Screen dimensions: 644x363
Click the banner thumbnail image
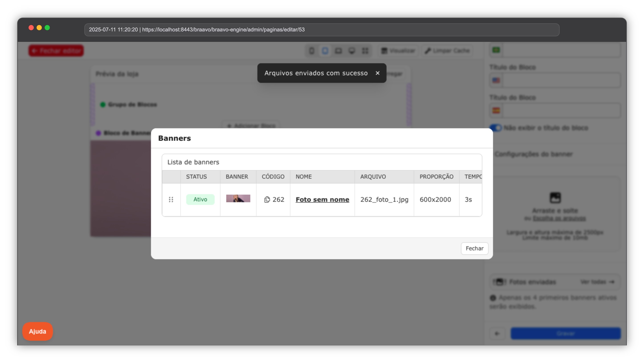pos(238,198)
